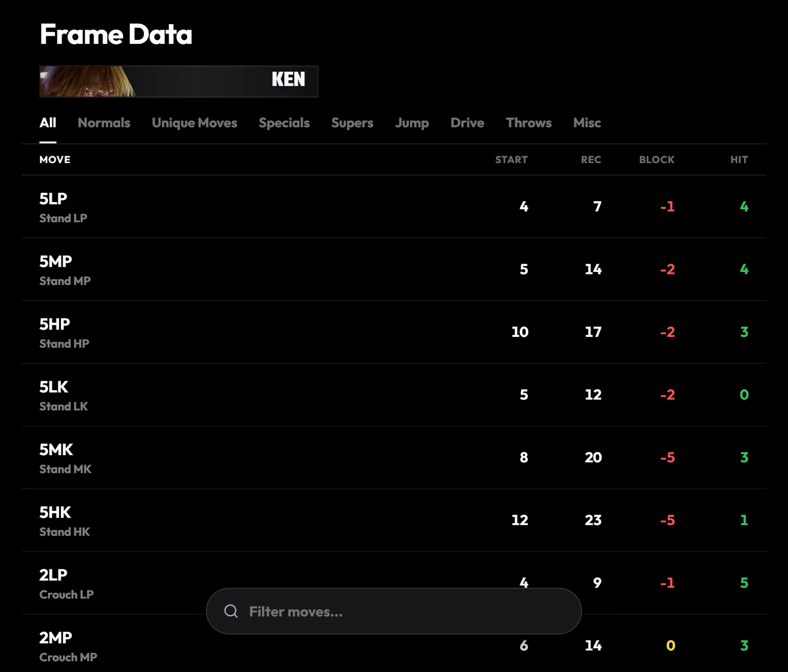The height and width of the screenshot is (672, 788).
Task: Click the startup value 10 for 5HP
Action: point(520,332)
